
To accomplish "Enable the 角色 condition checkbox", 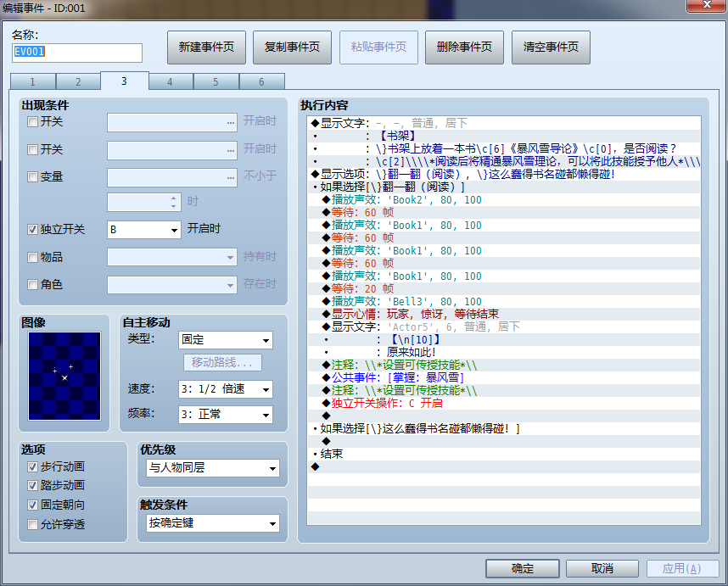I will 32,284.
